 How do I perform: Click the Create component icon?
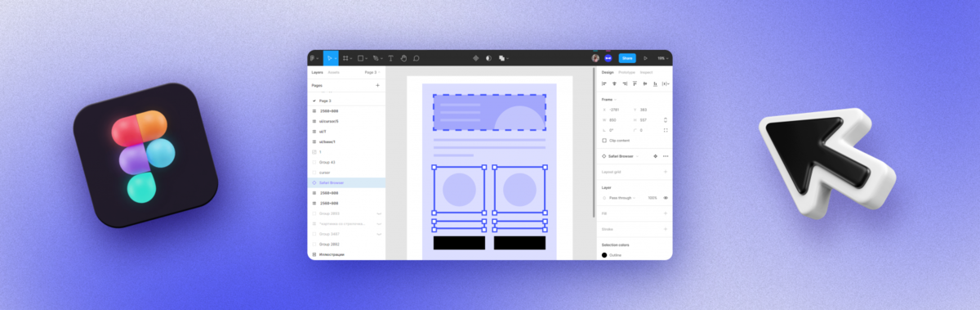tap(475, 58)
